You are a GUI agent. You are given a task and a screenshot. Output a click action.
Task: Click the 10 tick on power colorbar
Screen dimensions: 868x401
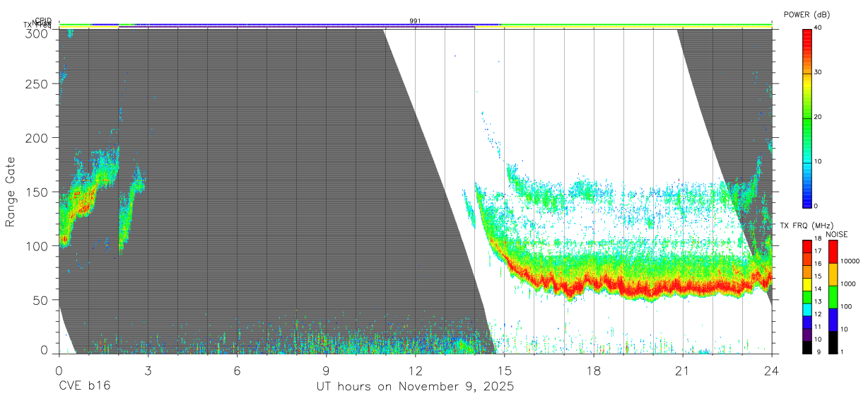[x=819, y=161]
